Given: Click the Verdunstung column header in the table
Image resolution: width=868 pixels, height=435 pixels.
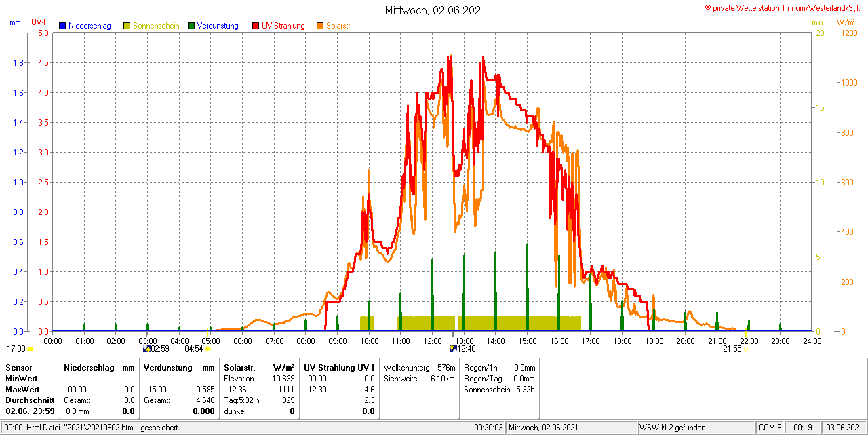Looking at the screenshot, I should [x=168, y=367].
